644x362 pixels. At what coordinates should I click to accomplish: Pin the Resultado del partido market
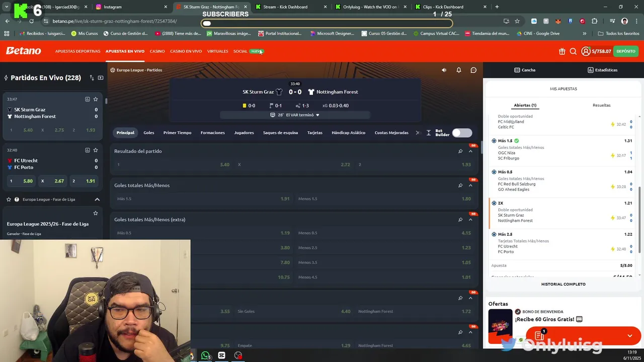pyautogui.click(x=460, y=151)
